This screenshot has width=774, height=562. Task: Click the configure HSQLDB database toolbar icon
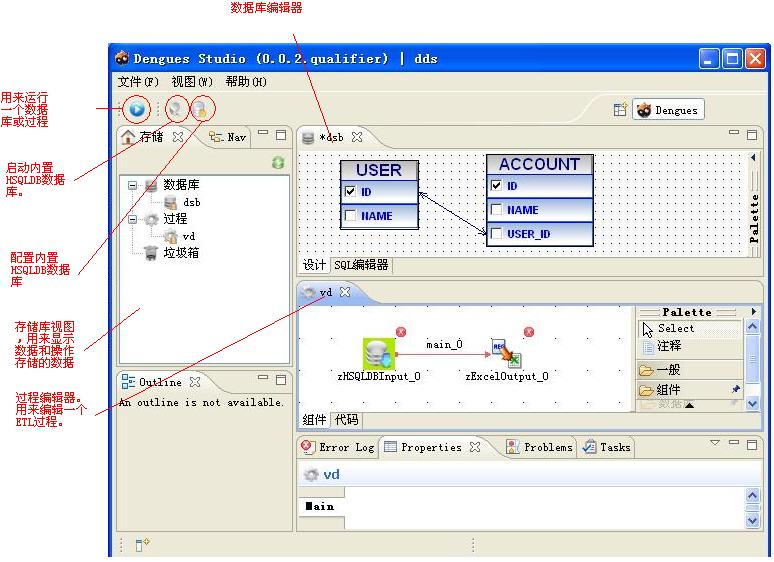[200, 109]
